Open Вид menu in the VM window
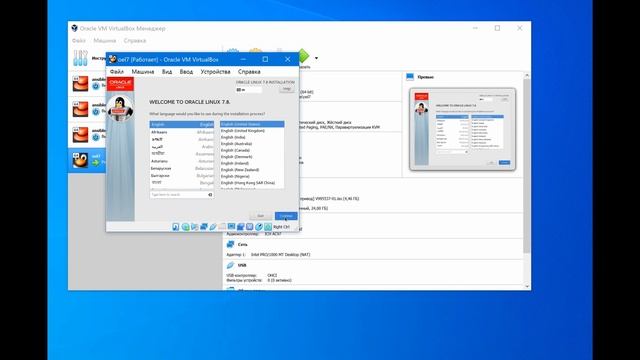The height and width of the screenshot is (360, 640). (x=167, y=71)
